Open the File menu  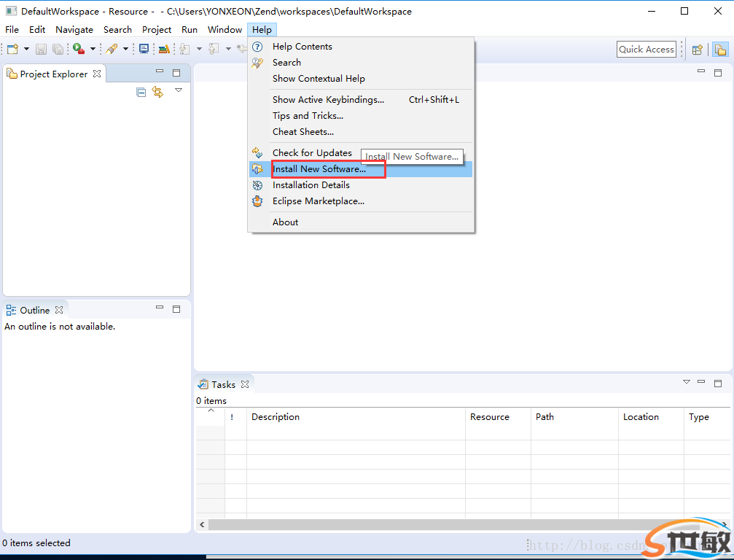click(x=12, y=29)
